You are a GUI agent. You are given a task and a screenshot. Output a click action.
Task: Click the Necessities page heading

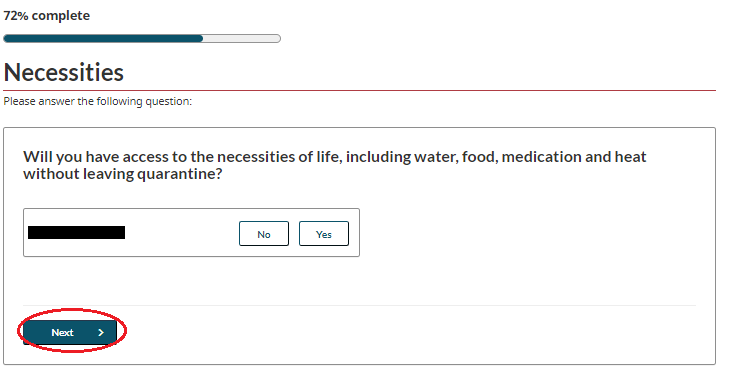click(x=64, y=73)
